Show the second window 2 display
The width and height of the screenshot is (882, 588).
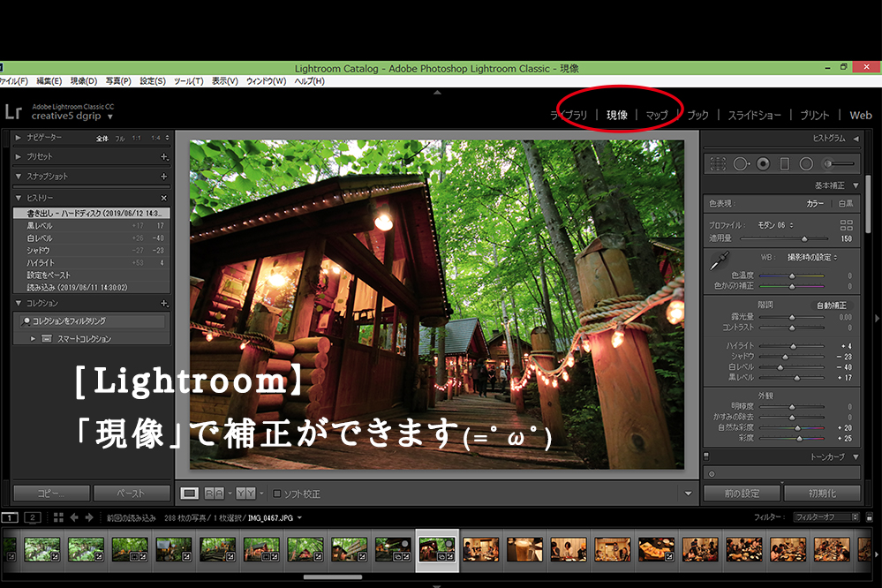[x=33, y=517]
